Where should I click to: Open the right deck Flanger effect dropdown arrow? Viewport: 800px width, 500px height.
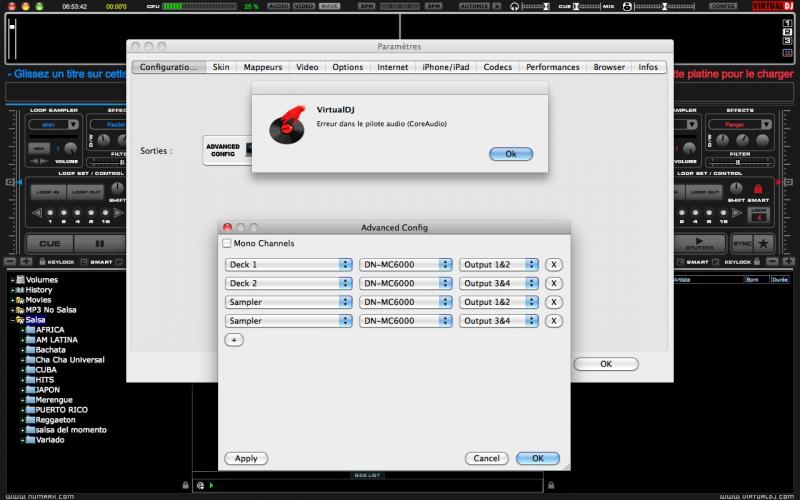click(x=766, y=124)
